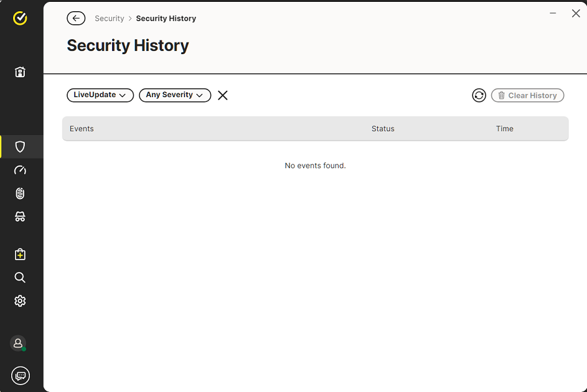The image size is (587, 392).
Task: Navigate back using the Security breadcrumb
Action: [x=110, y=18]
